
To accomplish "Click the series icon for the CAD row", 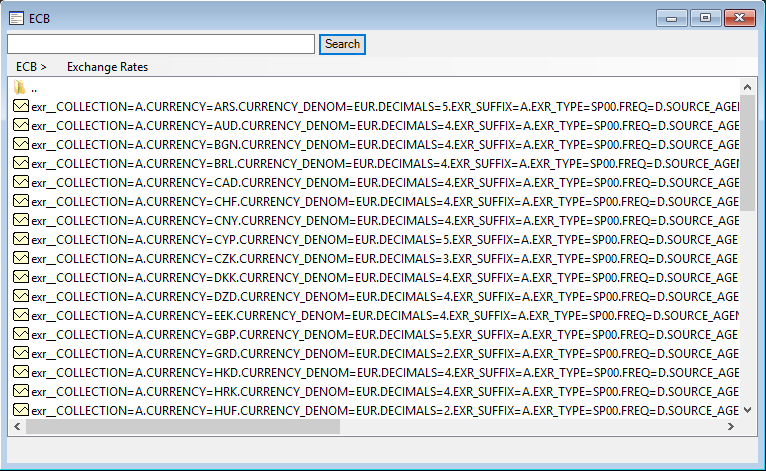I will pos(21,182).
